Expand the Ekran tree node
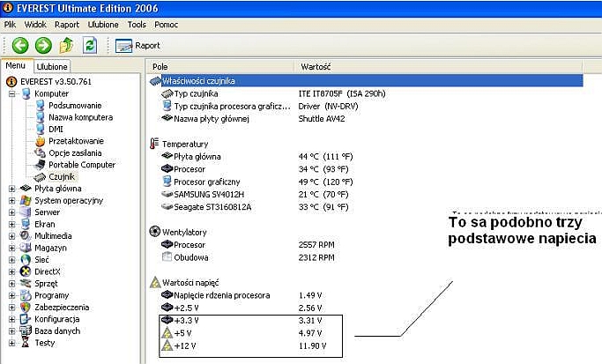 [x=12, y=224]
